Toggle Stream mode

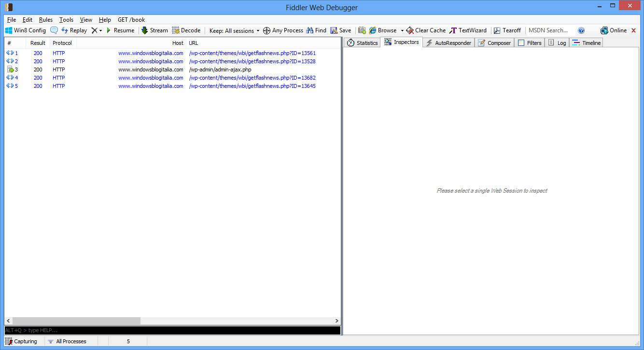point(154,30)
